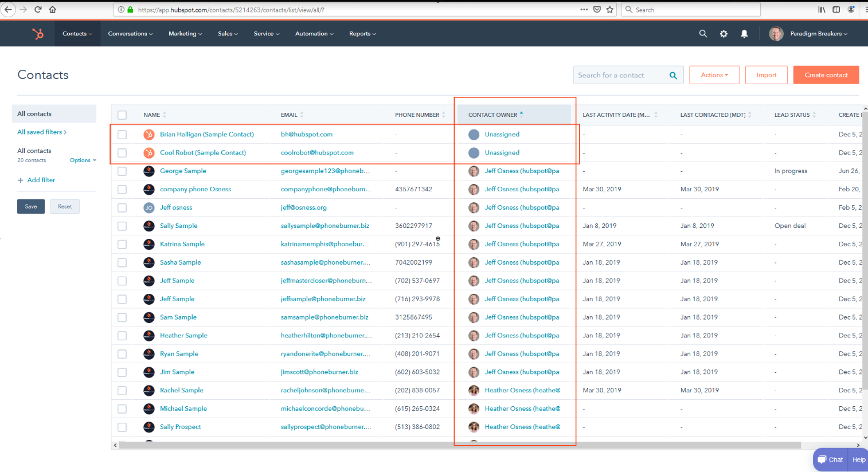This screenshot has width=868, height=472.
Task: Open the Reports menu
Action: pos(362,34)
